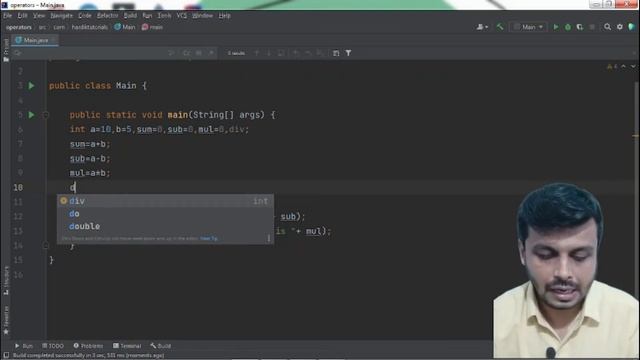Open the File menu

coord(8,16)
